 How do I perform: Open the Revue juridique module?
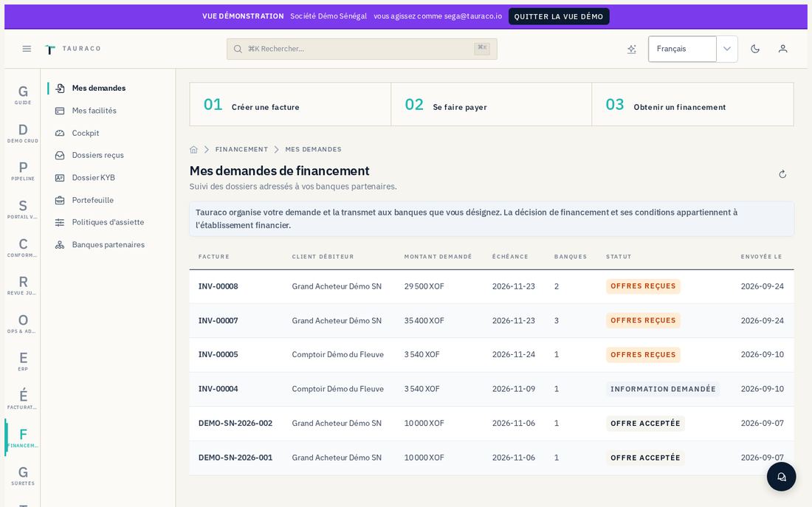tap(23, 286)
